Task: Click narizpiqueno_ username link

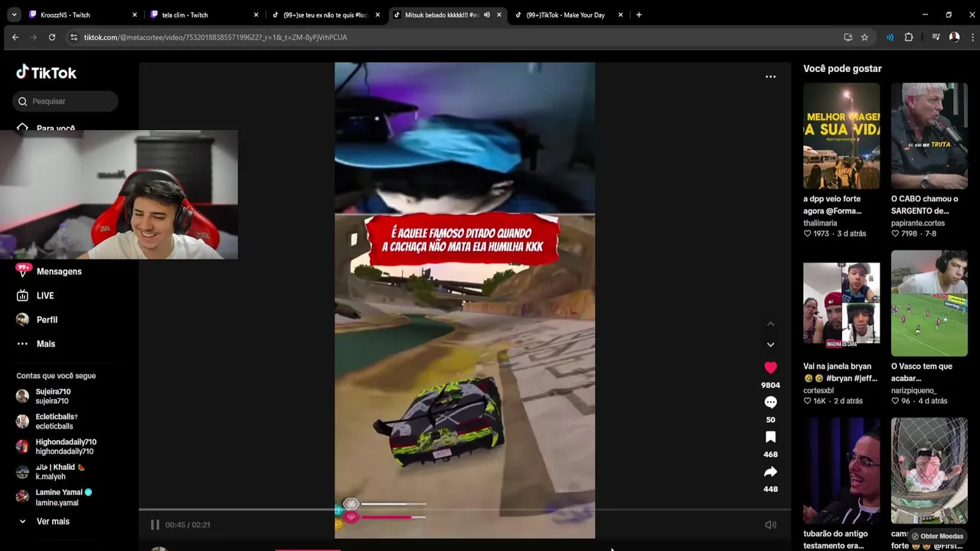Action: [913, 390]
